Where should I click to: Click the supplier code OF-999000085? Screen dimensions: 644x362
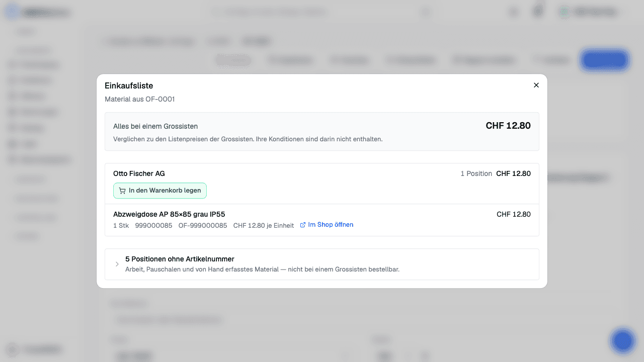click(203, 226)
